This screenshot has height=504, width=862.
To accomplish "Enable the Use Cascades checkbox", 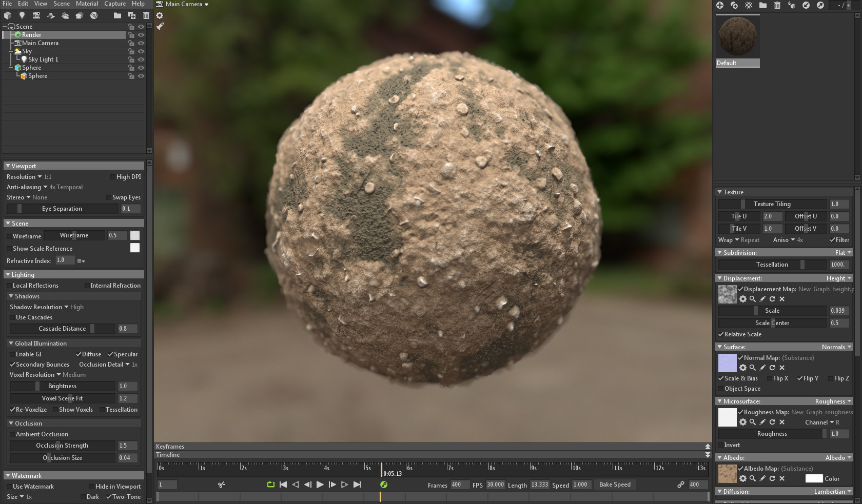I will tap(12, 317).
